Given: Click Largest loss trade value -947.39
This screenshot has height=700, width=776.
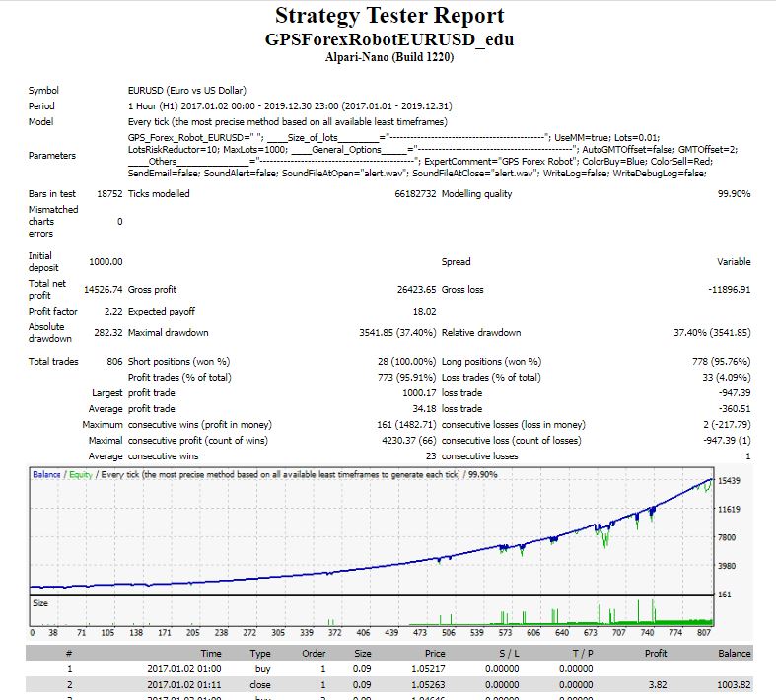Looking at the screenshot, I should coord(735,393).
